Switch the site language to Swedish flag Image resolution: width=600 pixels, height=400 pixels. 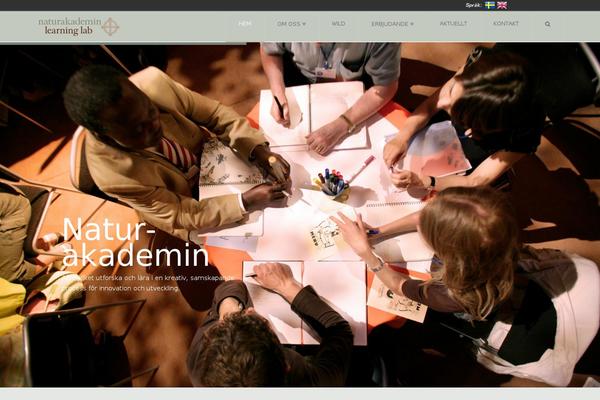pos(490,5)
